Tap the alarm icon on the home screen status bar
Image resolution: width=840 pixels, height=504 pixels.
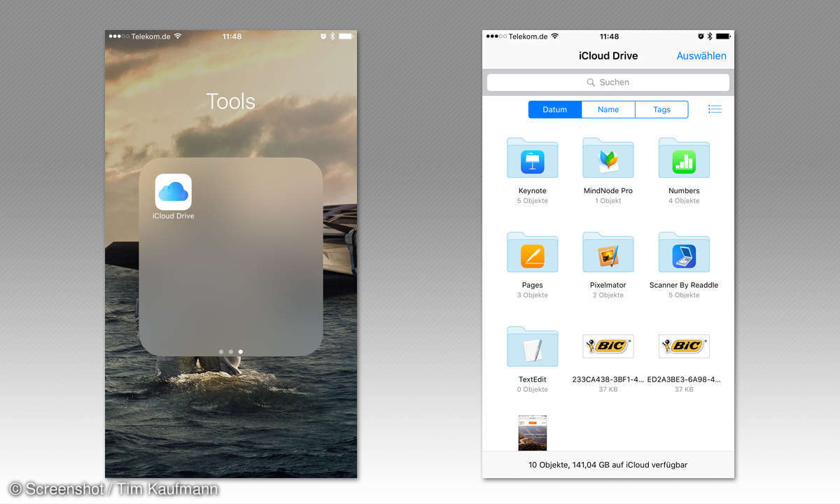pyautogui.click(x=323, y=36)
